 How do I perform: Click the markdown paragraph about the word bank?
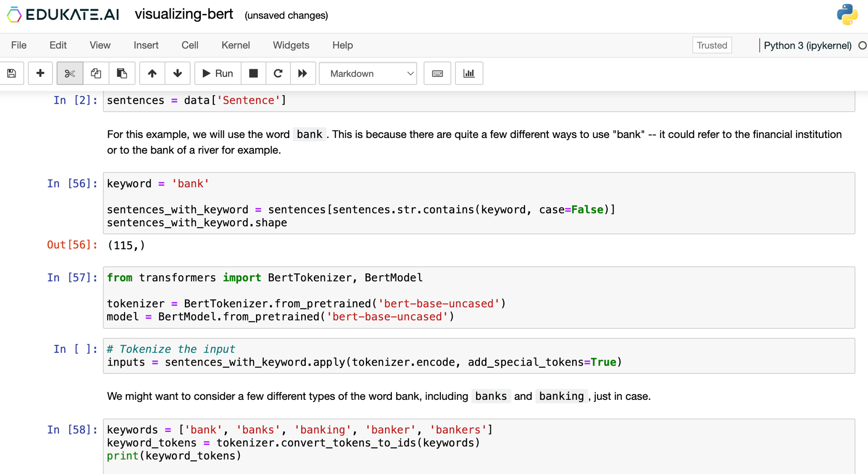(474, 142)
